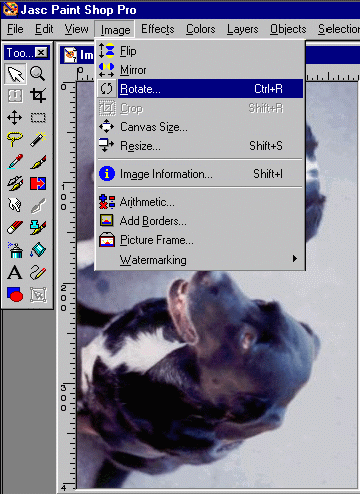The height and width of the screenshot is (494, 360).
Task: Click the Paint Shop Pro title bar icon
Action: coord(10,9)
